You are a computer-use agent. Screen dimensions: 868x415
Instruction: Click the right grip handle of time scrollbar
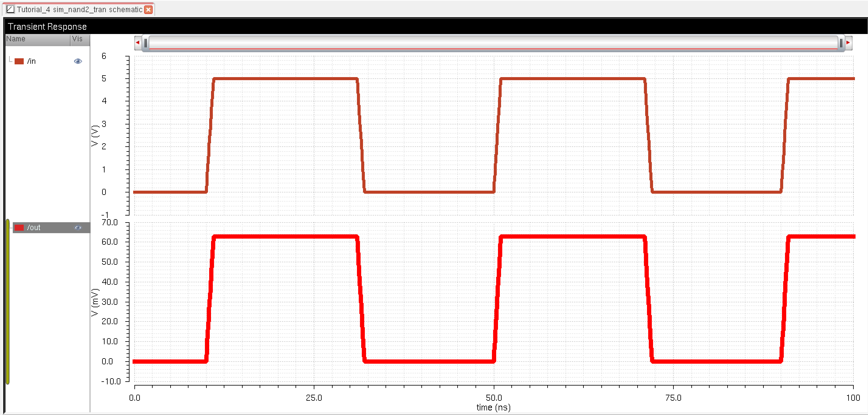(x=841, y=43)
